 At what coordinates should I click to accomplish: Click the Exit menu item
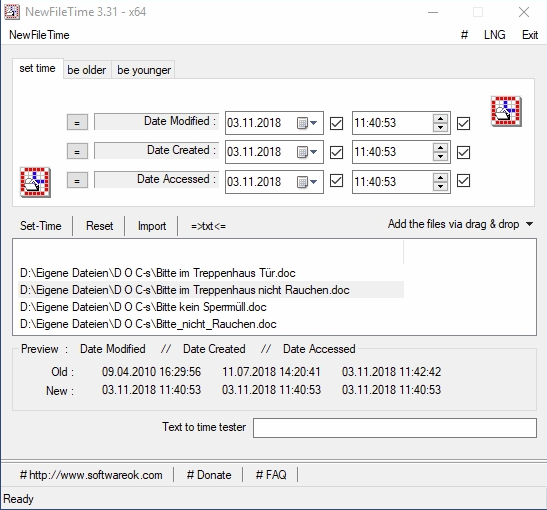[x=530, y=35]
